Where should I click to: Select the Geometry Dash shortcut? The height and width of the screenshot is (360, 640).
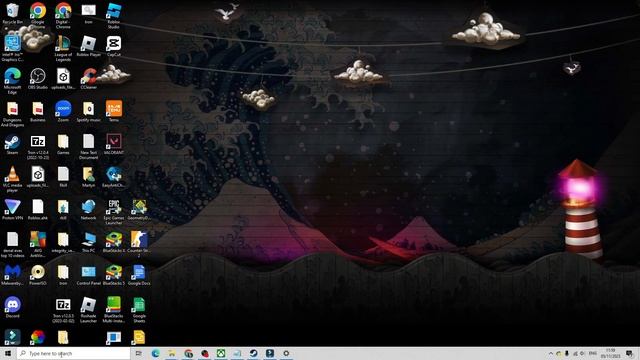pos(139,209)
